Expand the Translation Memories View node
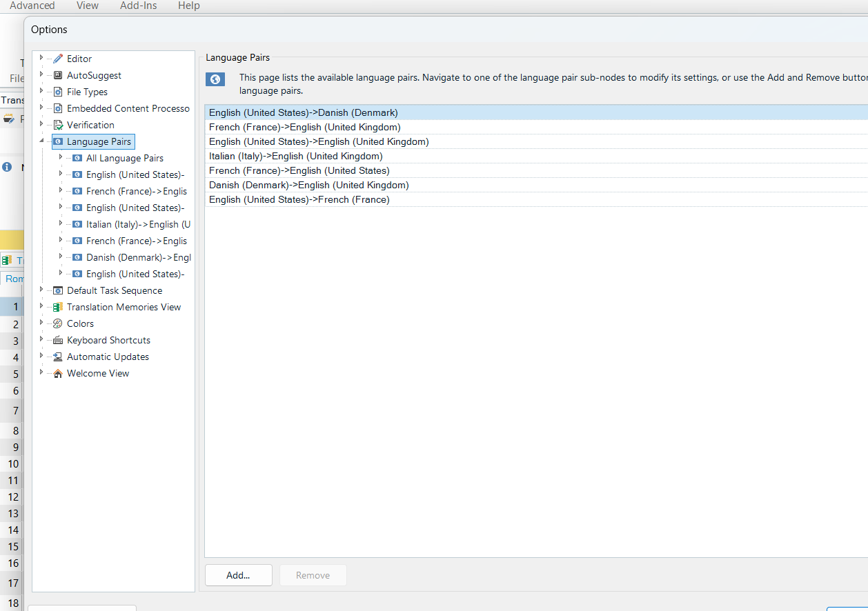The image size is (868, 611). pos(41,306)
